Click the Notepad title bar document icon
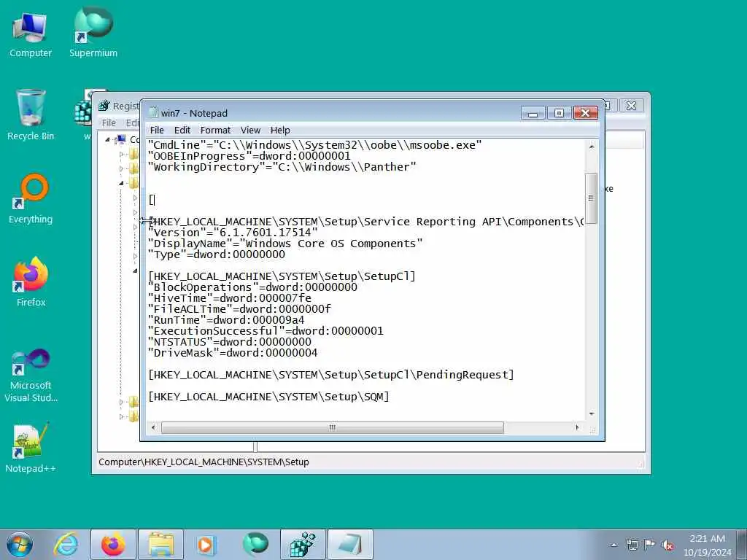This screenshot has height=560, width=747. [152, 113]
